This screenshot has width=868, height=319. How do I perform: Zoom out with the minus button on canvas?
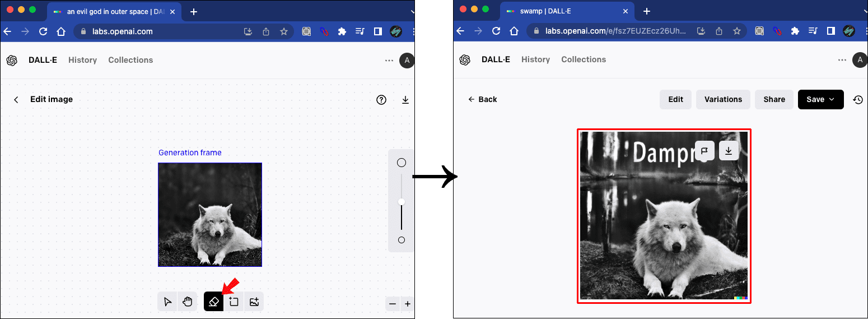coord(393,304)
